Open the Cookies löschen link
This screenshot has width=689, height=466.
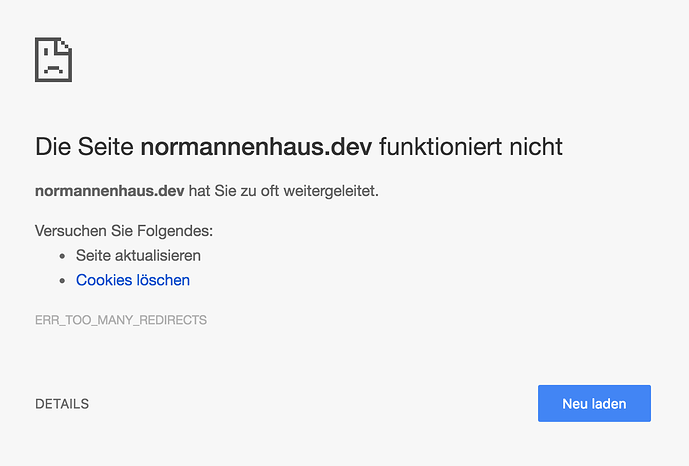coord(133,280)
